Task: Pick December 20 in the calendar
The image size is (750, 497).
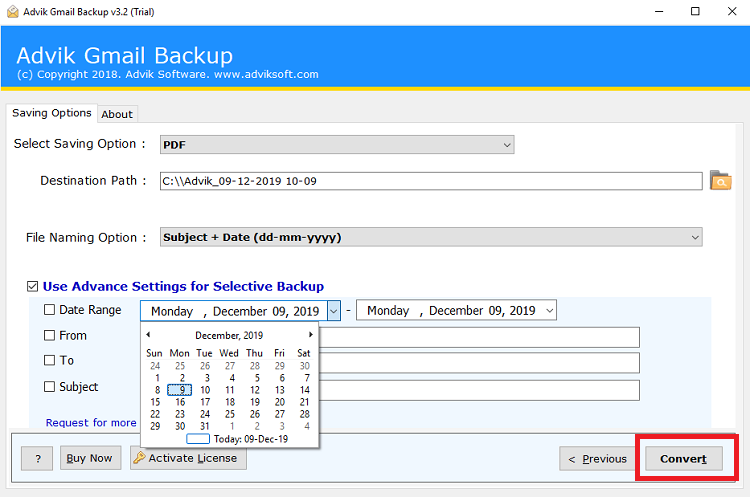Action: click(x=280, y=402)
